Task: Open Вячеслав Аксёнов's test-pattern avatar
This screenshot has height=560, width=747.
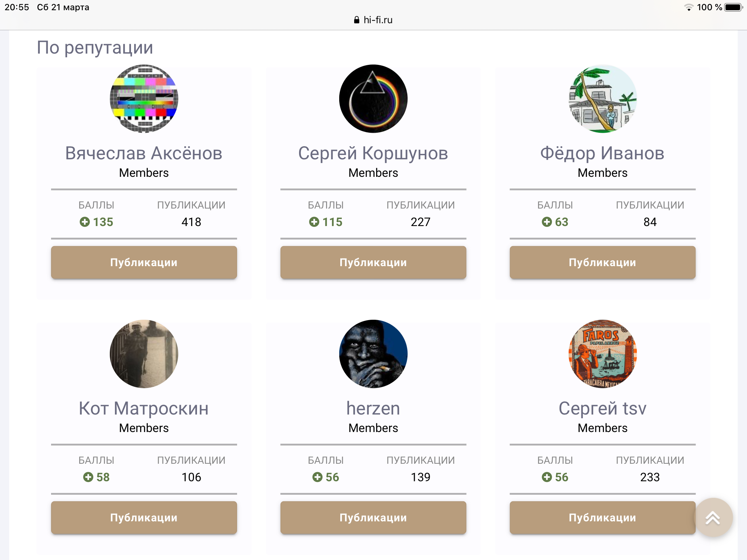Action: 144,99
